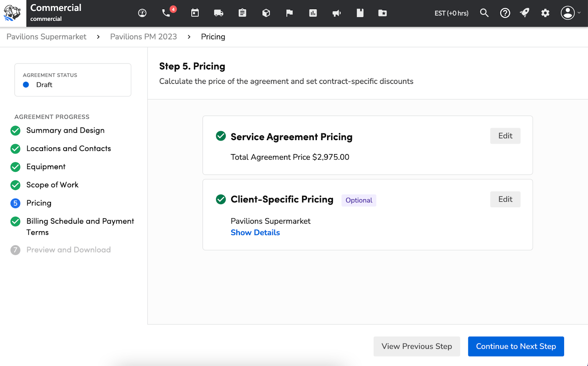Expand the user account menu chevron
The height and width of the screenshot is (366, 588).
pos(579,13)
